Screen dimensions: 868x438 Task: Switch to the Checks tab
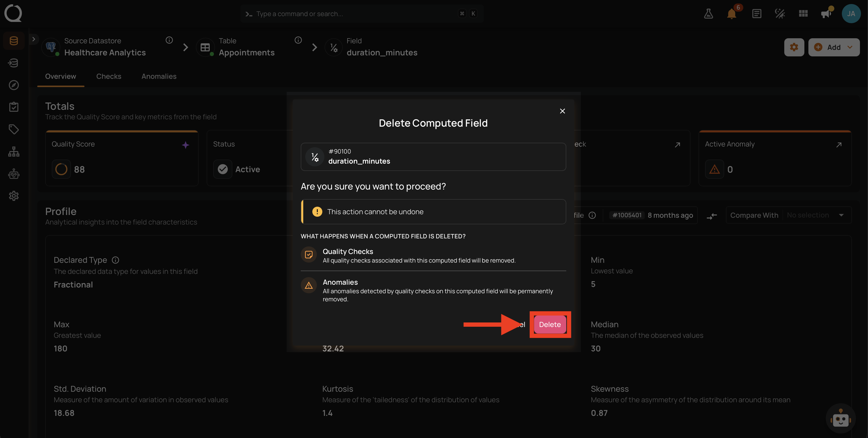click(109, 76)
